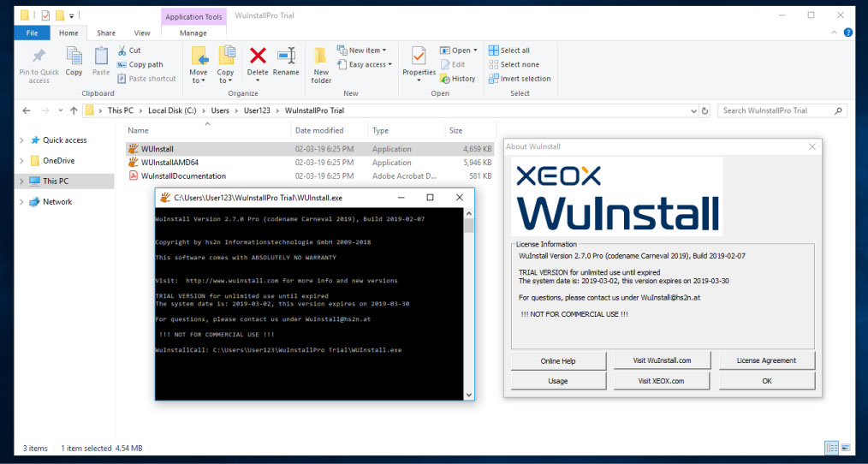Click the Rename icon
The width and height of the screenshot is (868, 464).
point(286,56)
